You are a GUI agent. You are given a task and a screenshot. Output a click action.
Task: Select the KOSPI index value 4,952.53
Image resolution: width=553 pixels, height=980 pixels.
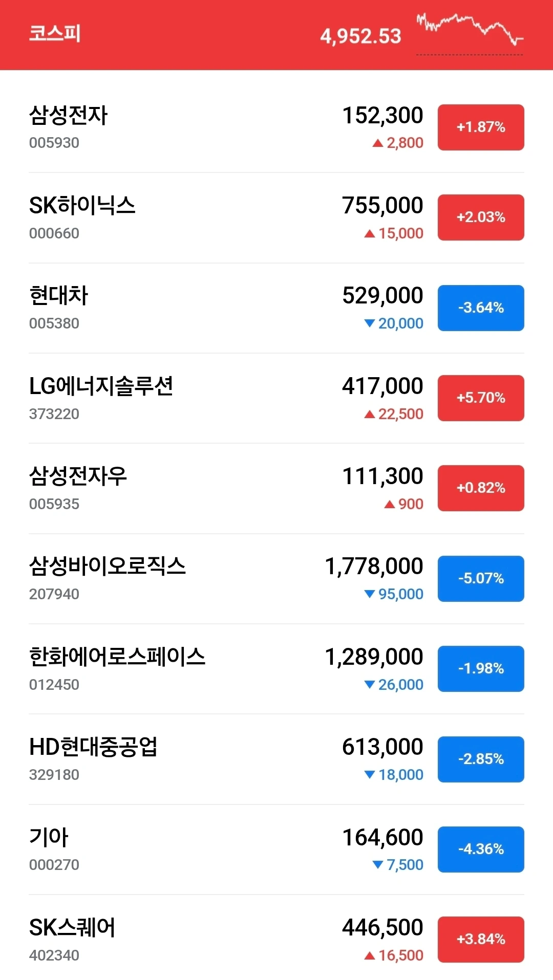[360, 36]
